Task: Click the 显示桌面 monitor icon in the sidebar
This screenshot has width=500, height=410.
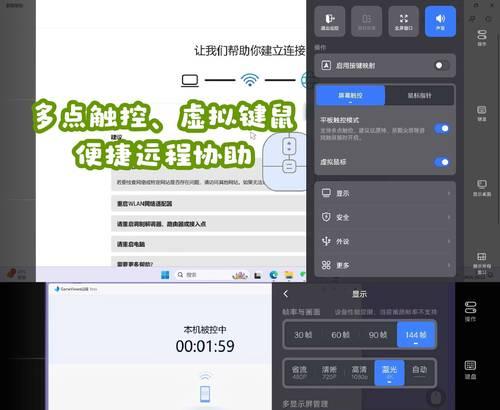Action: tap(482, 188)
